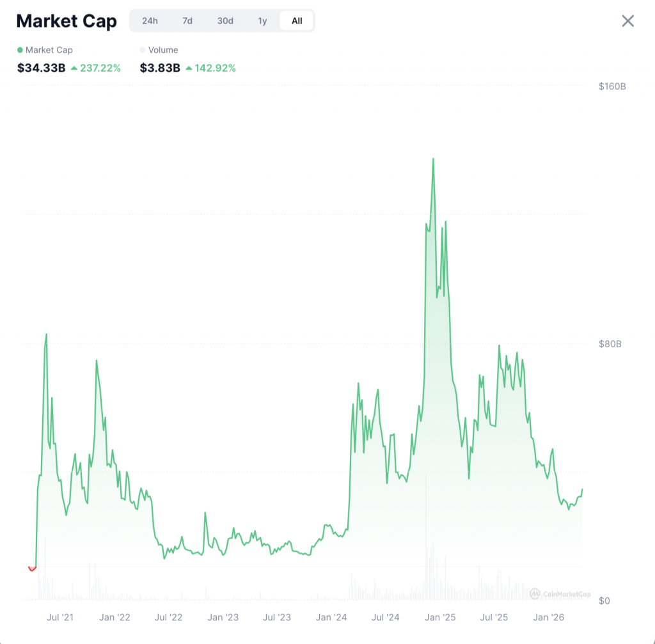Screen dimensions: 655x644
Task: Close the Market Cap chart panel
Action: 628,21
